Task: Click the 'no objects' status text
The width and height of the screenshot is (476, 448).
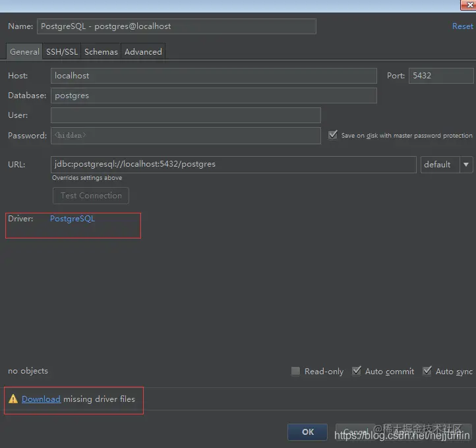Action: 28,371
